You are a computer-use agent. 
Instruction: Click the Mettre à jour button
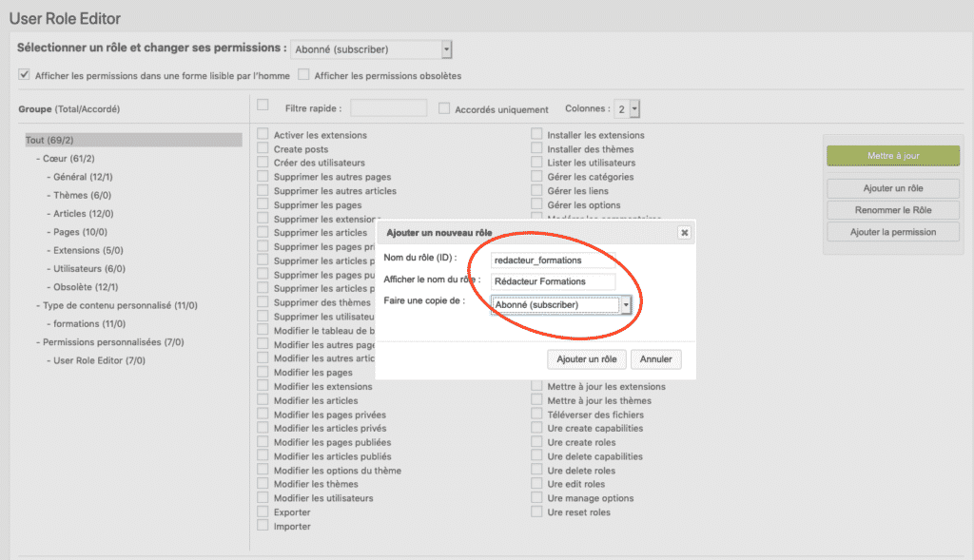(x=893, y=156)
